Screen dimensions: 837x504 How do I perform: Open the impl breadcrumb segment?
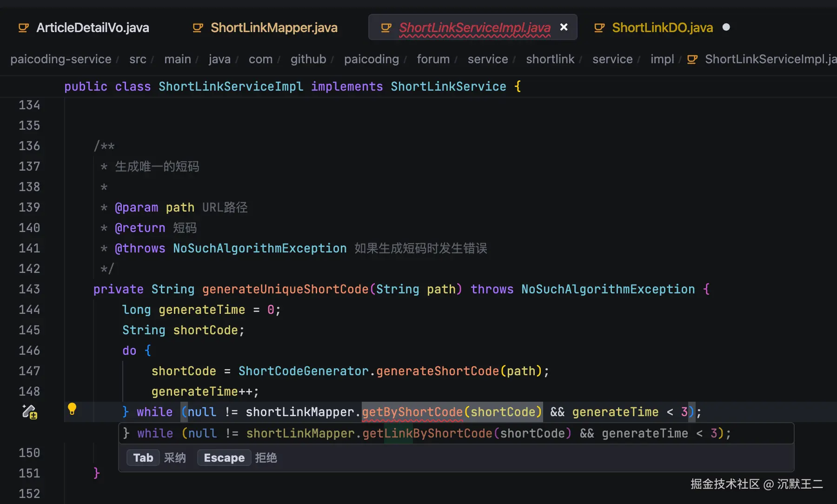(662, 60)
